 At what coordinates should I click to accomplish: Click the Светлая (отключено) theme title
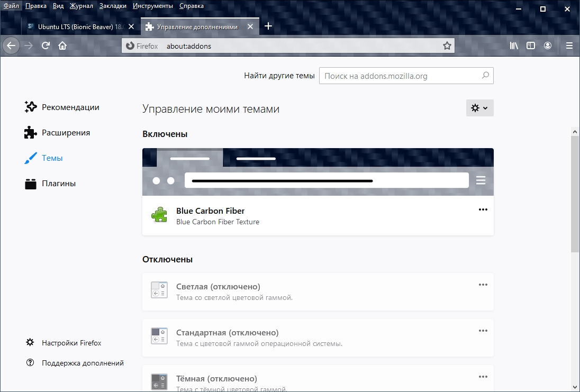pyautogui.click(x=218, y=287)
